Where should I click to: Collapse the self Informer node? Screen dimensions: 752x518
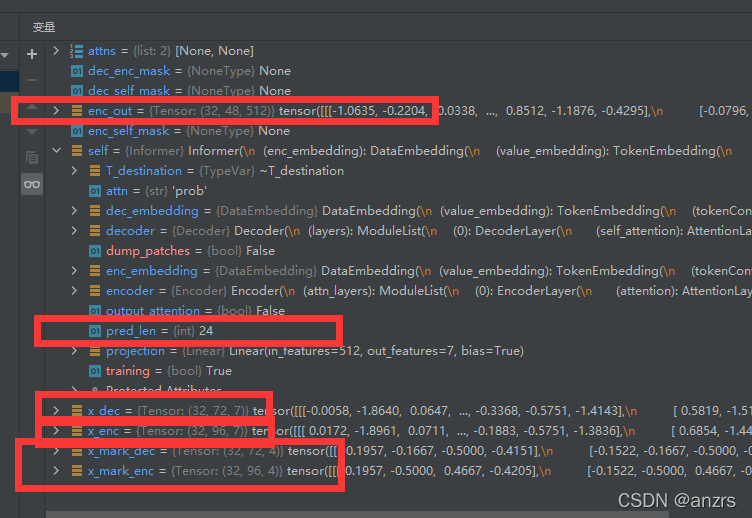click(57, 151)
